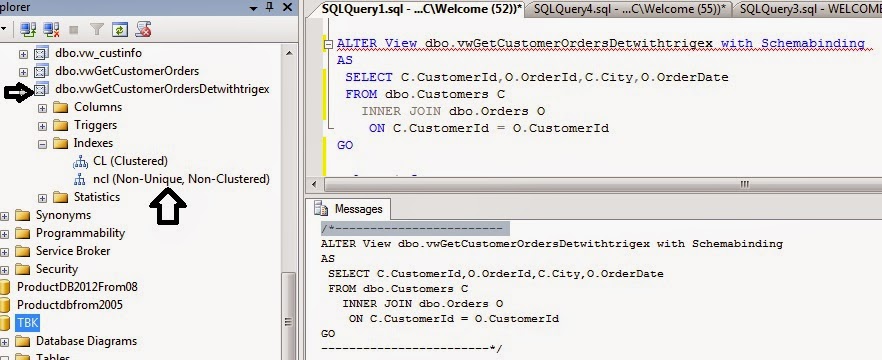This screenshot has width=882, height=360.
Task: Click the ProductDB2012From08 database icon
Action: click(x=5, y=287)
